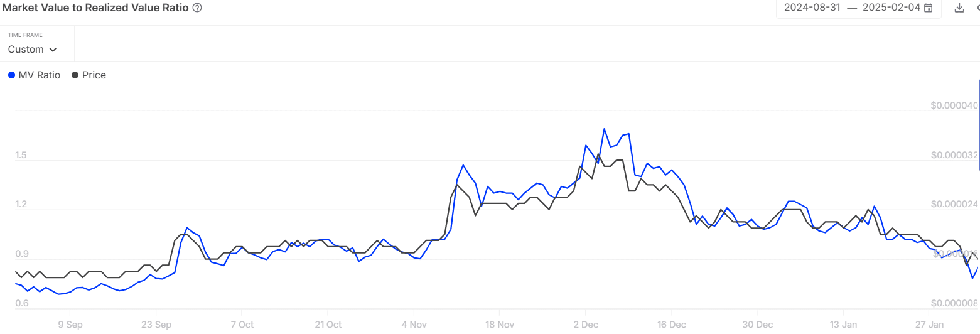Screen dimensions: 980x334
Task: Expand the chevron next to Custom
Action: (x=53, y=50)
